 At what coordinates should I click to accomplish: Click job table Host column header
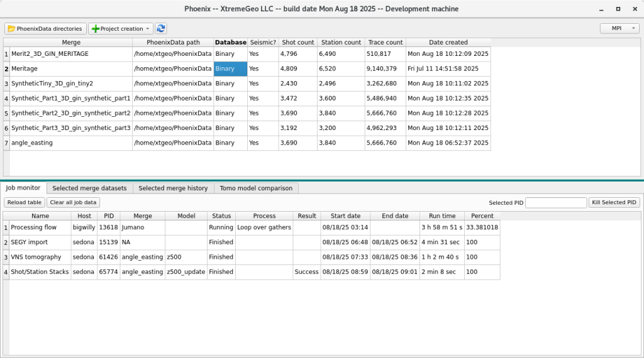point(84,215)
